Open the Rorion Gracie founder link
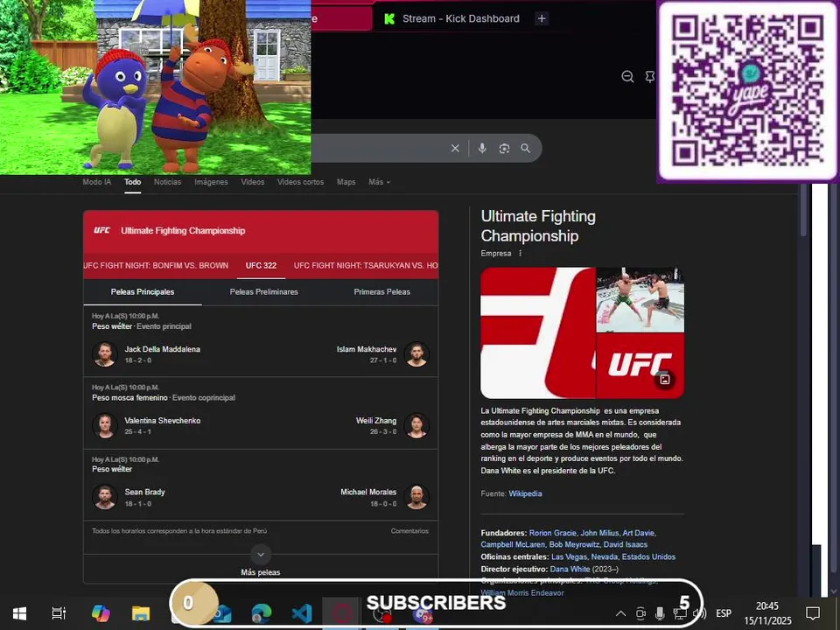Screen dimensions: 840x630 click(552, 533)
